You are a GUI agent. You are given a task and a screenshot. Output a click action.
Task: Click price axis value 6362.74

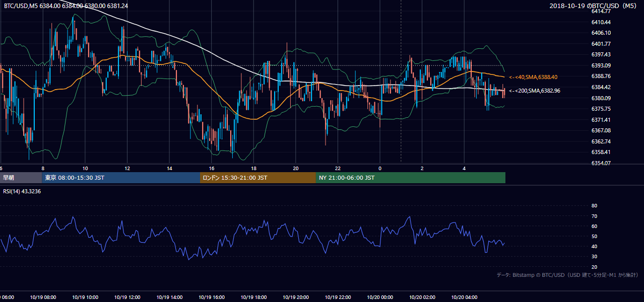[x=601, y=141]
